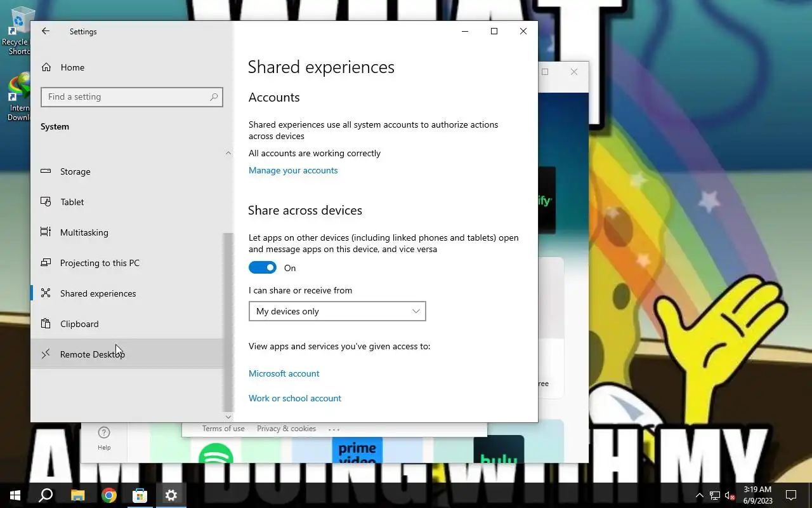This screenshot has width=812, height=508.
Task: Select Tablet in System list
Action: [127, 202]
